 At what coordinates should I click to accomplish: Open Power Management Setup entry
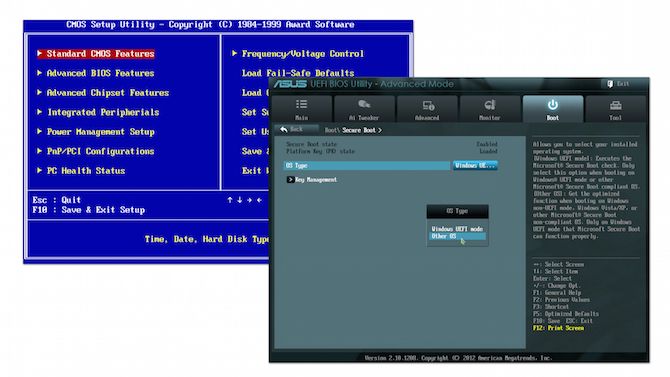tap(101, 132)
